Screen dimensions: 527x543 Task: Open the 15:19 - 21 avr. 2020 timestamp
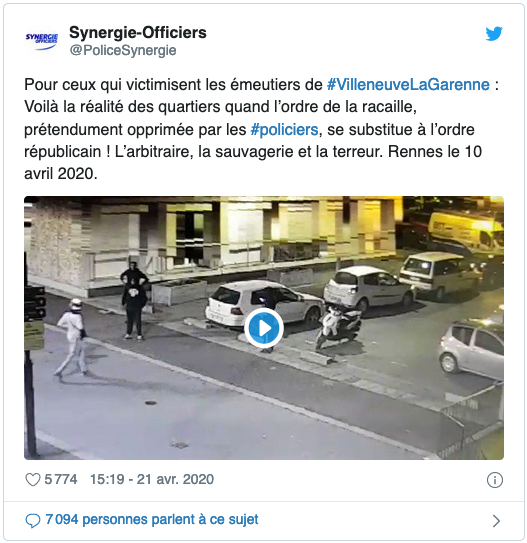click(152, 479)
